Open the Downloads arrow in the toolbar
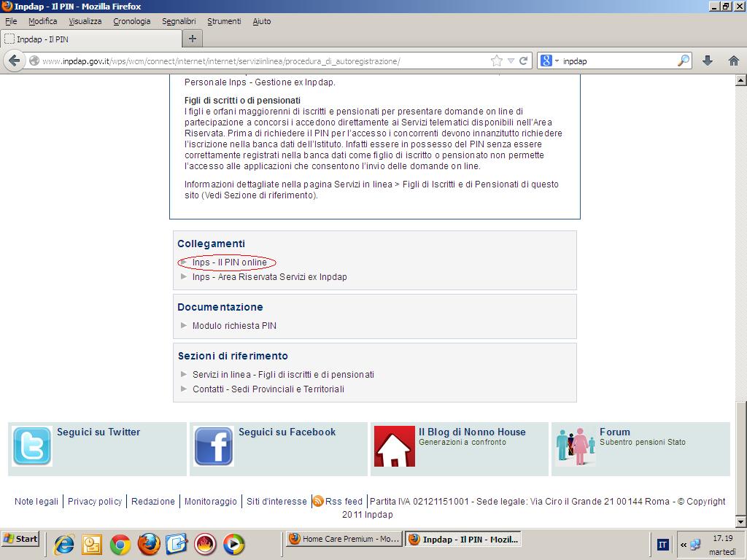The height and width of the screenshot is (560, 747). pyautogui.click(x=707, y=61)
